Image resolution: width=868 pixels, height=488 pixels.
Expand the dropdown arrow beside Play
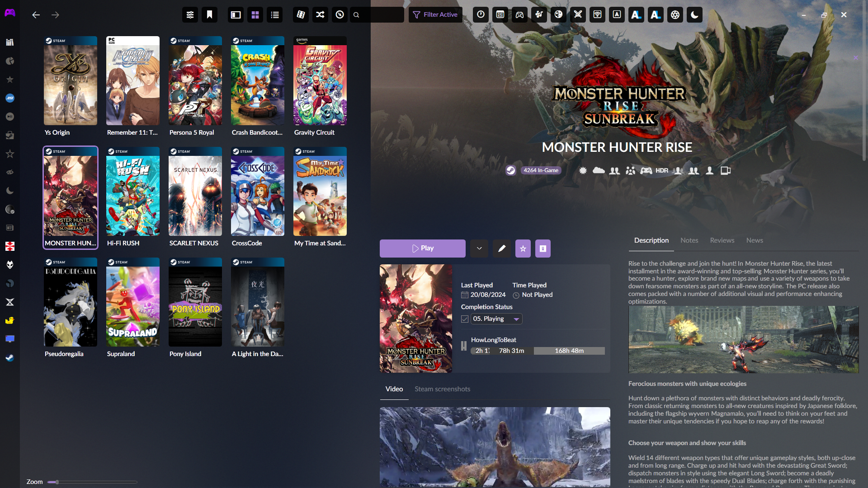(x=479, y=249)
